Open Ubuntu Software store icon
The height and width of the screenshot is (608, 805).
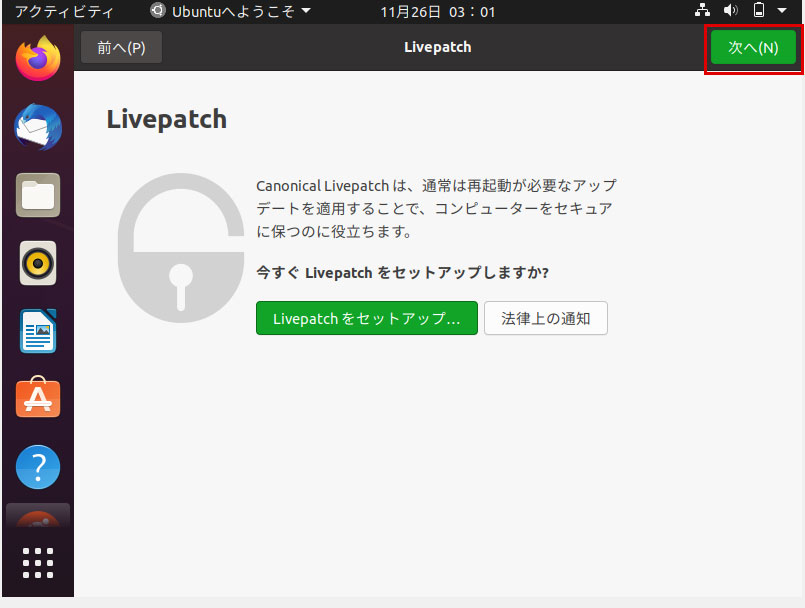point(38,397)
